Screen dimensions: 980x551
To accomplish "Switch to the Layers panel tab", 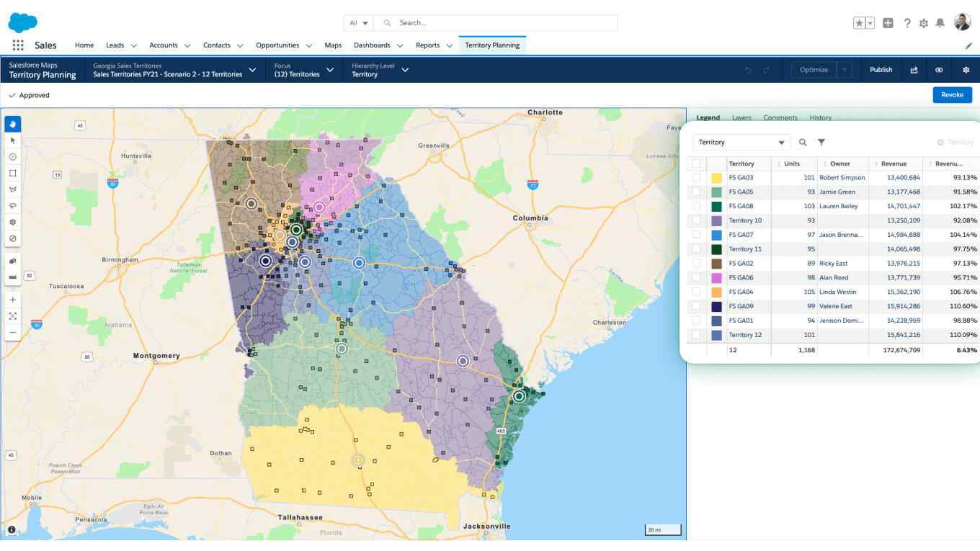I will [x=741, y=117].
